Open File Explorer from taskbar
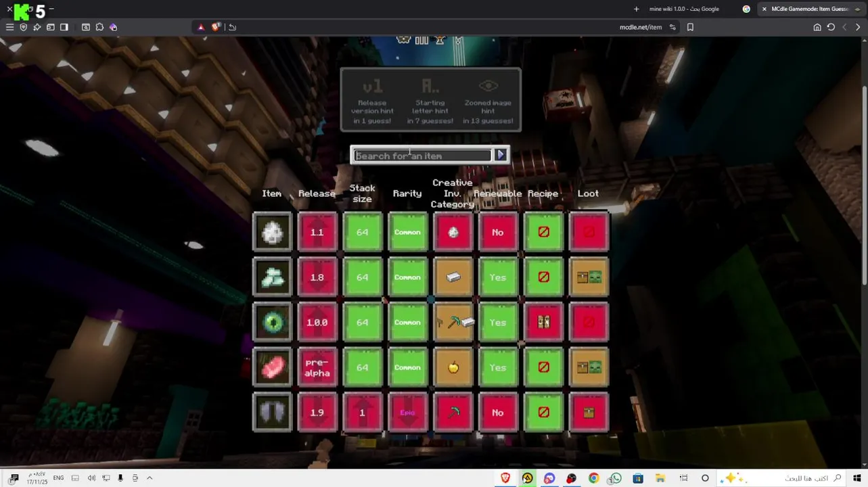 tap(660, 478)
